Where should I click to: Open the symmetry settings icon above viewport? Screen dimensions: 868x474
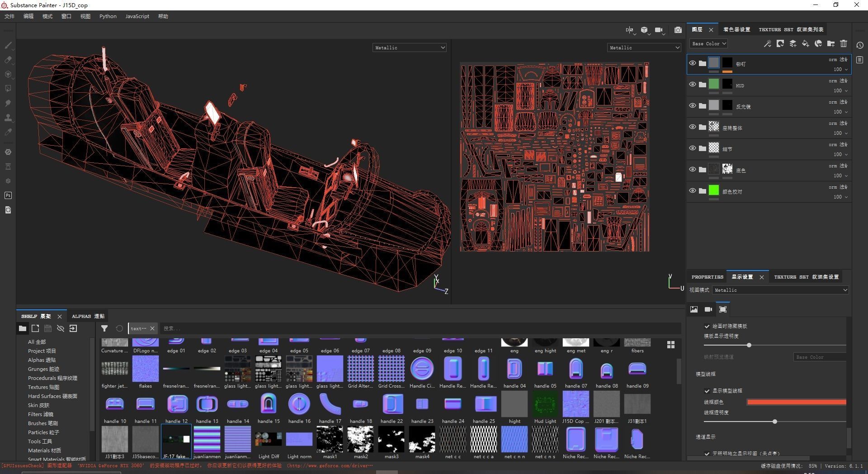click(x=629, y=30)
